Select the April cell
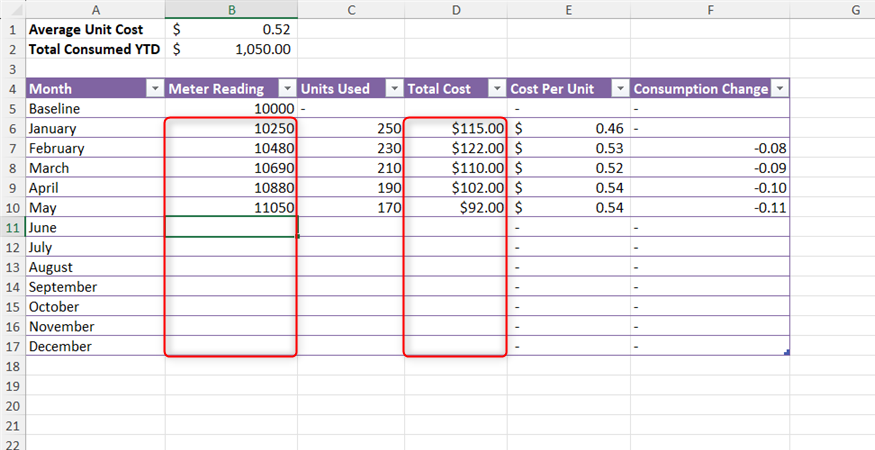 [x=95, y=188]
